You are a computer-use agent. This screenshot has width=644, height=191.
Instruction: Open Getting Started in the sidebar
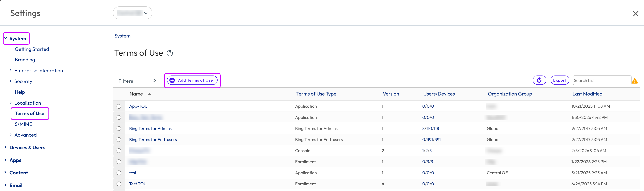(32, 49)
